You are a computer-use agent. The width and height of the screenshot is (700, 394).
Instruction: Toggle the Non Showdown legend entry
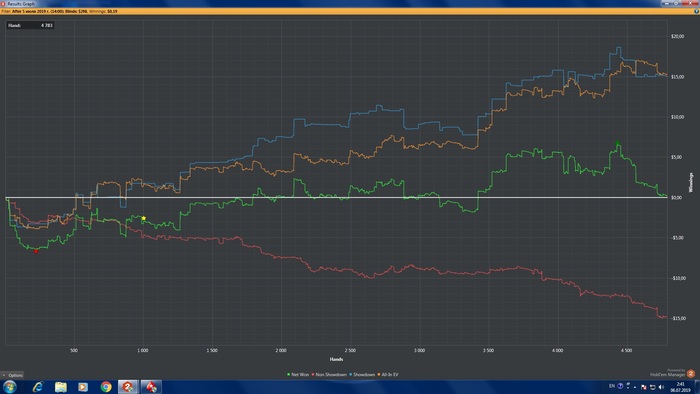(329, 375)
